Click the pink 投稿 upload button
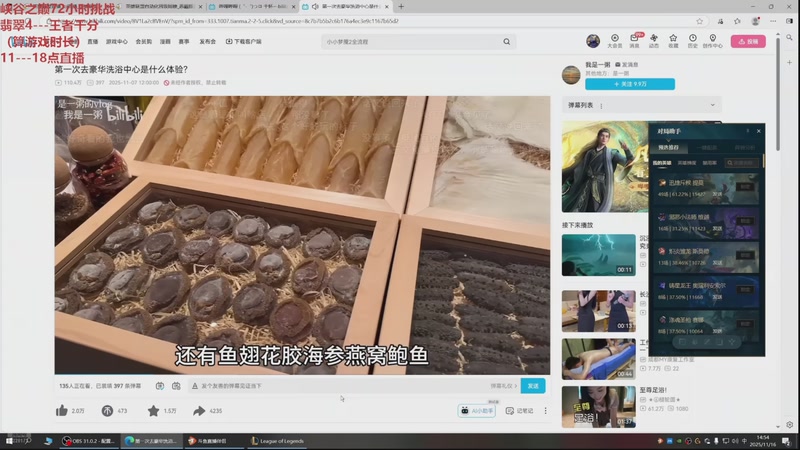The height and width of the screenshot is (450, 800). [748, 41]
